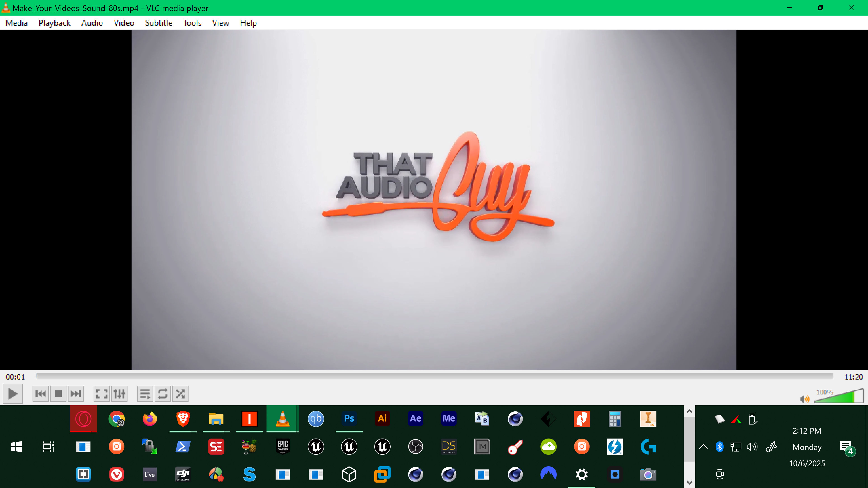Click total duration 11:20 label

853,377
